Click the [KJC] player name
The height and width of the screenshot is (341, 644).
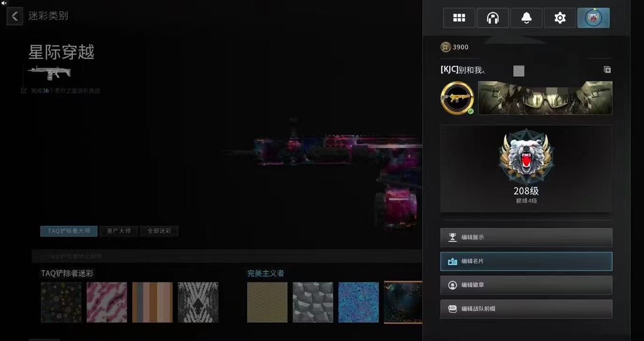[462, 70]
